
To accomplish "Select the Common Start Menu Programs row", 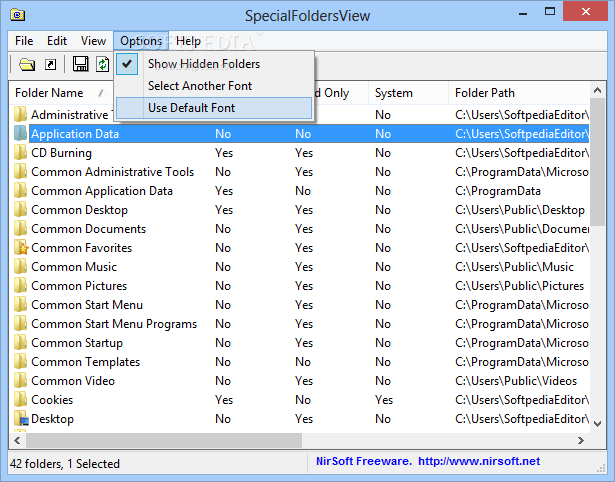I will pos(114,324).
